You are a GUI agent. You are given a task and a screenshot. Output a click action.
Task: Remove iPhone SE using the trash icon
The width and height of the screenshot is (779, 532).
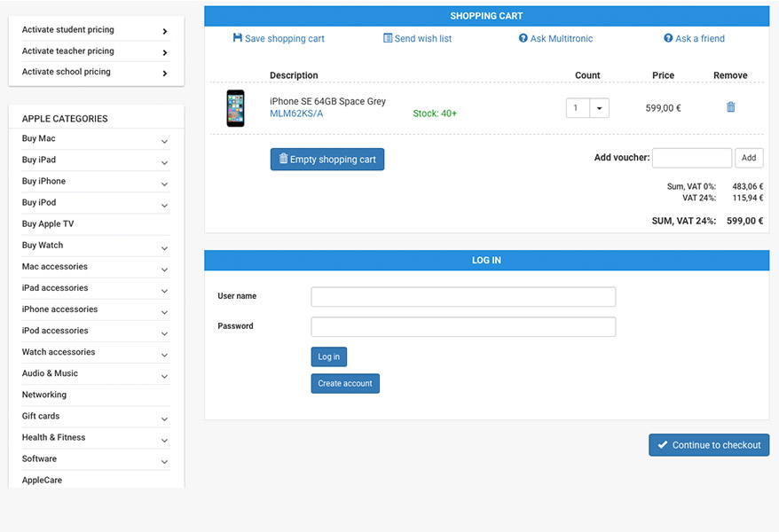[x=731, y=106]
